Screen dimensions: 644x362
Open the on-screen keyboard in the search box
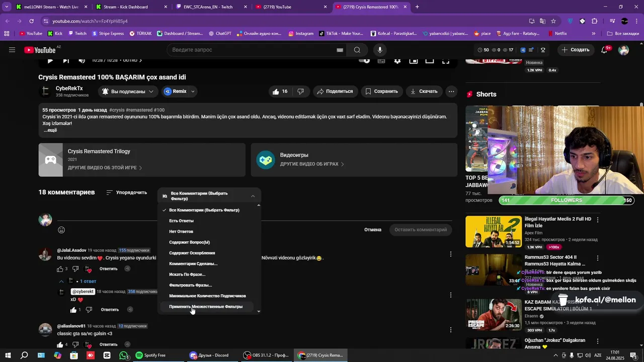click(x=340, y=50)
